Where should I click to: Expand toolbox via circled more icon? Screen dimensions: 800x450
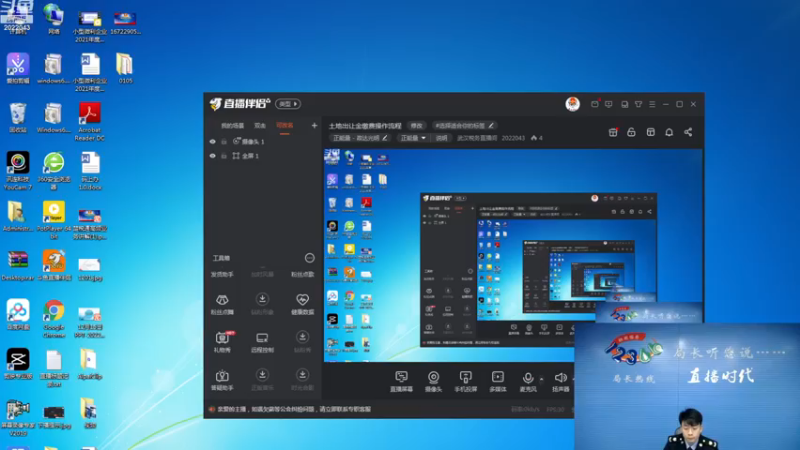click(309, 258)
